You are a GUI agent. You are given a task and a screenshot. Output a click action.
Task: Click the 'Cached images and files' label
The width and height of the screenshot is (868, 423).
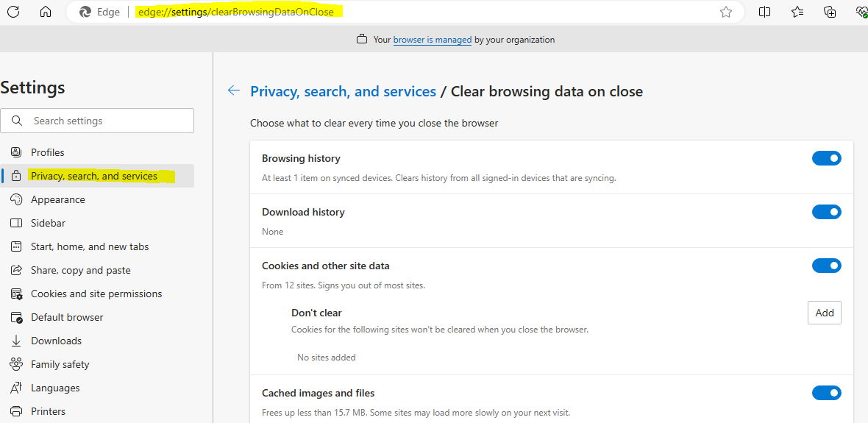pyautogui.click(x=319, y=393)
